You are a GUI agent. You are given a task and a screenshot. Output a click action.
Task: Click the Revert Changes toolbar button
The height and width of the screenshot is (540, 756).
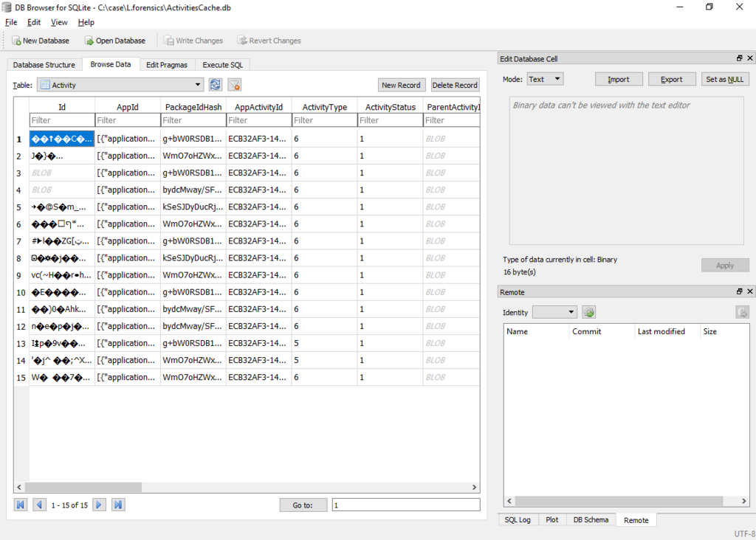(x=269, y=41)
